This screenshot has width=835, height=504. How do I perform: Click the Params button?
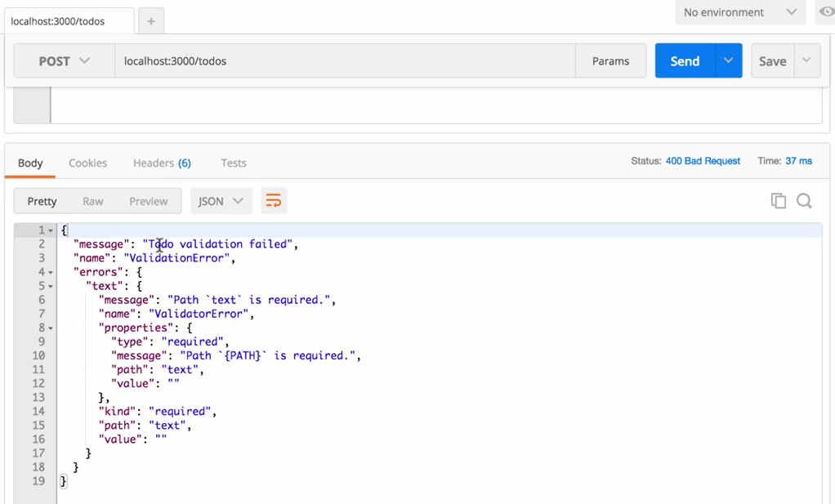pyautogui.click(x=610, y=61)
